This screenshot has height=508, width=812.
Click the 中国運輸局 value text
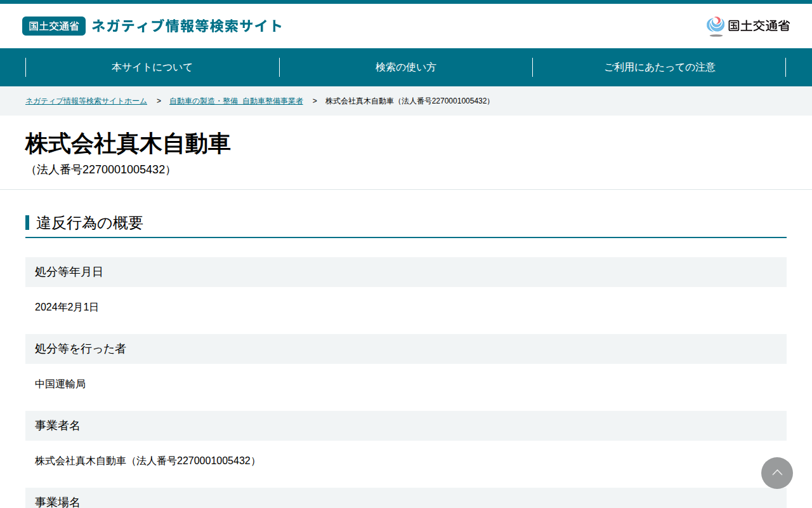[60, 384]
